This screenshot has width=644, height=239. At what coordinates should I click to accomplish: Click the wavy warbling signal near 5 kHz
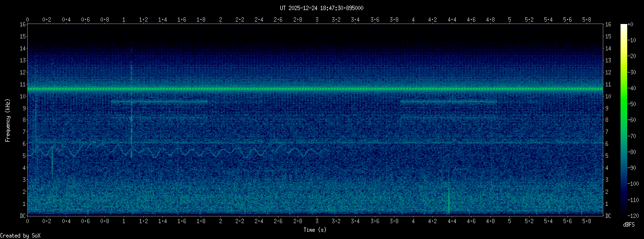tap(192, 152)
